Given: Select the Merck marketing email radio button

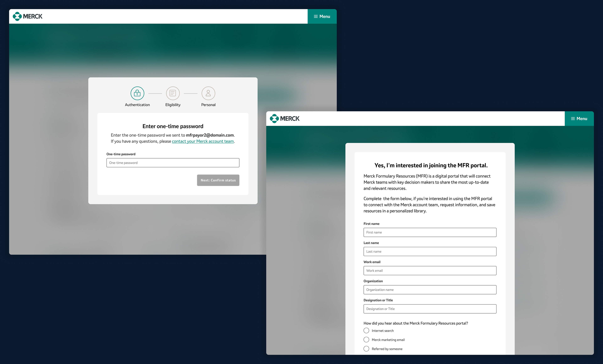Looking at the screenshot, I should click(x=366, y=340).
